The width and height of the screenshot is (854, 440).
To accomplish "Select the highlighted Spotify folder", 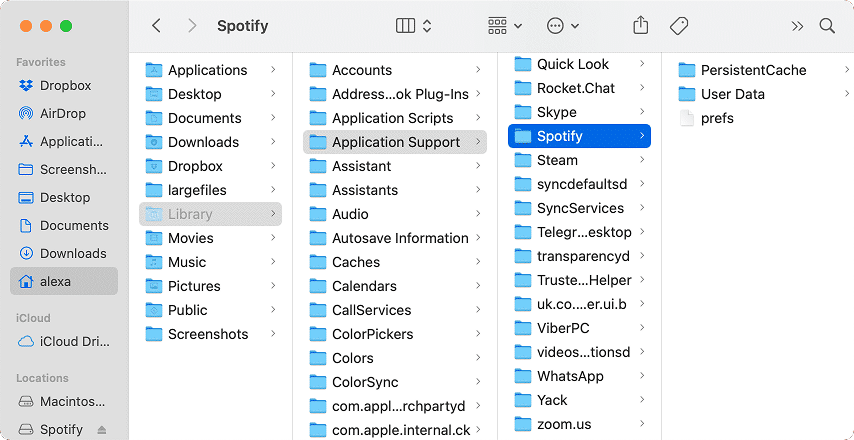I will (x=579, y=136).
